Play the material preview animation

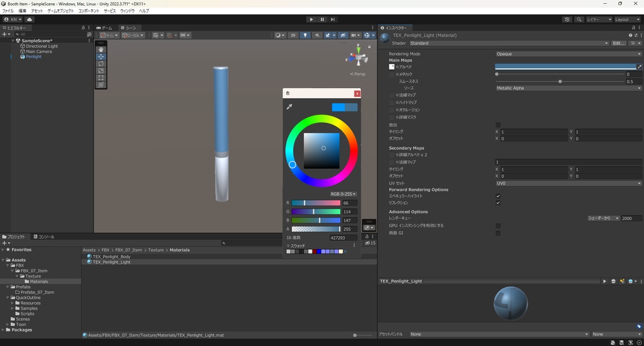604,281
